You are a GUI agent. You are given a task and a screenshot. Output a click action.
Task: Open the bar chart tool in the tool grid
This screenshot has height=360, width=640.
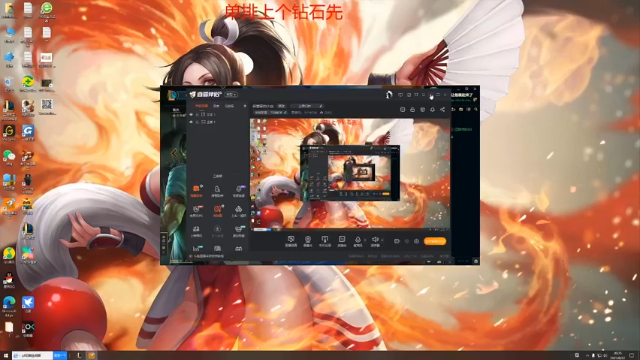pyautogui.click(x=197, y=248)
